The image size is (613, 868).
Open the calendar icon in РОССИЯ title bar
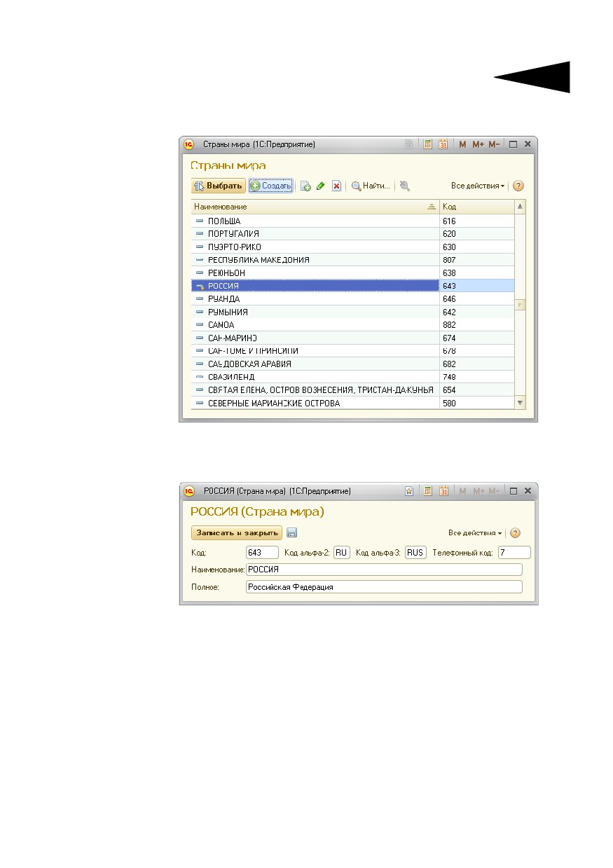[443, 491]
